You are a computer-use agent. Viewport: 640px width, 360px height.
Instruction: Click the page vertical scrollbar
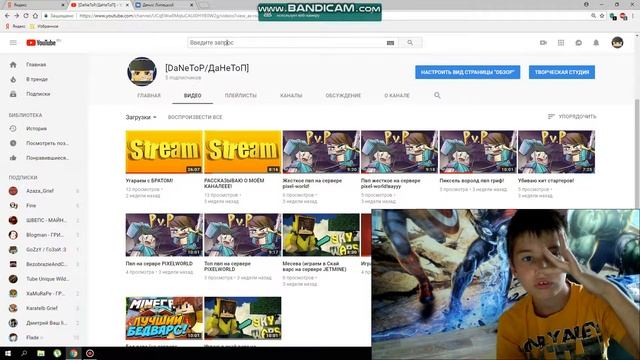pyautogui.click(x=637, y=155)
